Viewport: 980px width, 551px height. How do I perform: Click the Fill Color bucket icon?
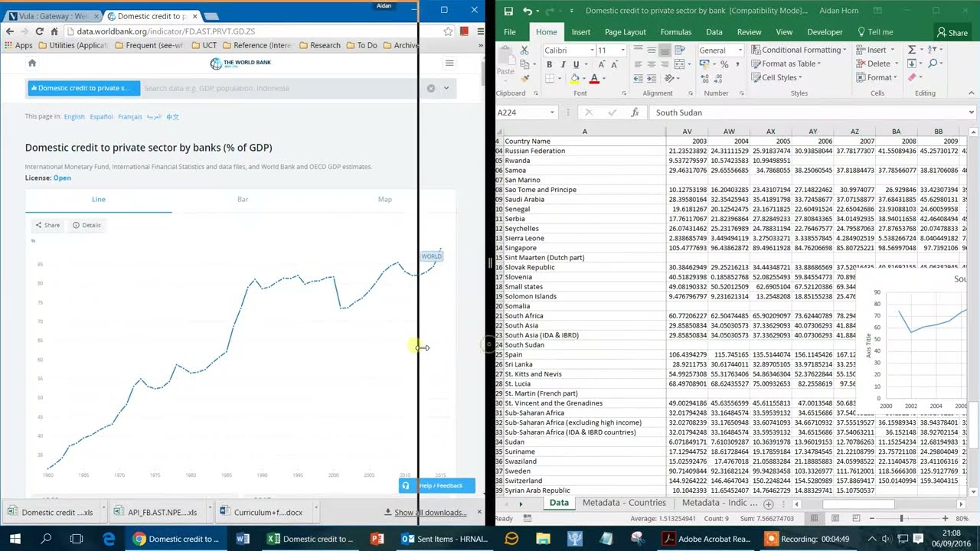point(575,78)
